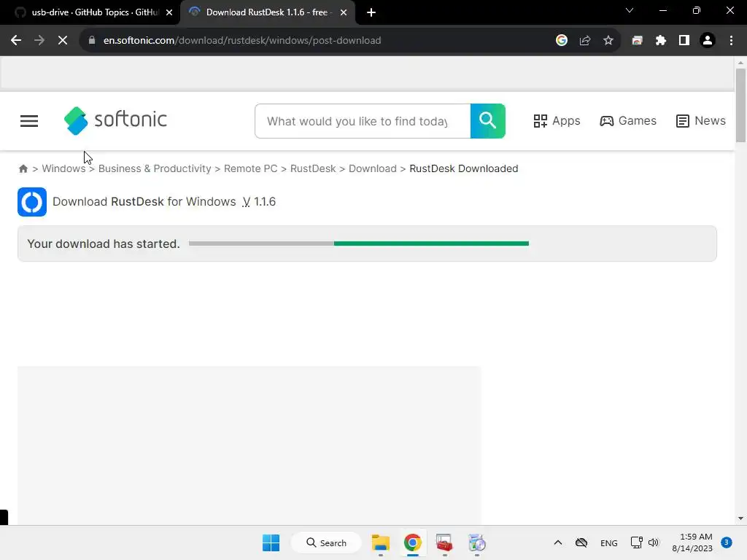
Task: Close the Download RustDesk tab
Action: coord(344,12)
